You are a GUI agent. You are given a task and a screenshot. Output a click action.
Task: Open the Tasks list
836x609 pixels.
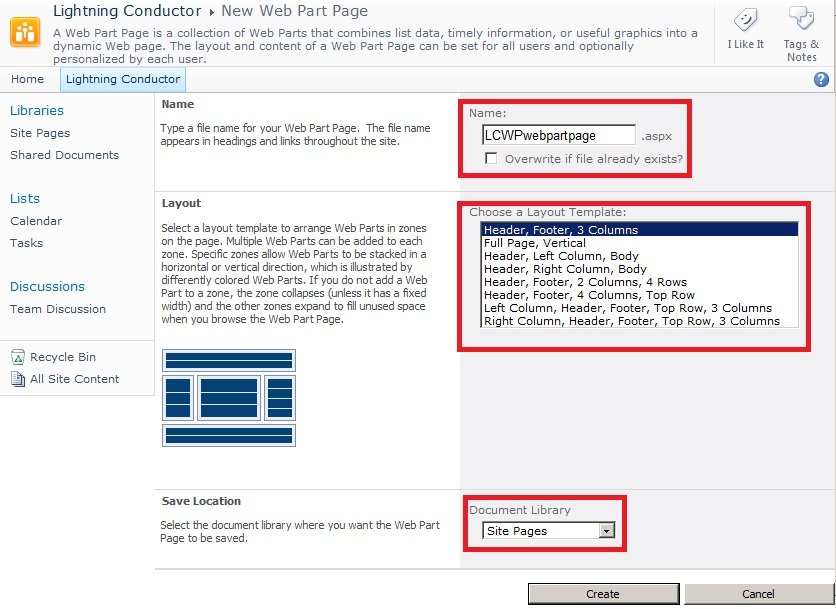pyautogui.click(x=26, y=243)
